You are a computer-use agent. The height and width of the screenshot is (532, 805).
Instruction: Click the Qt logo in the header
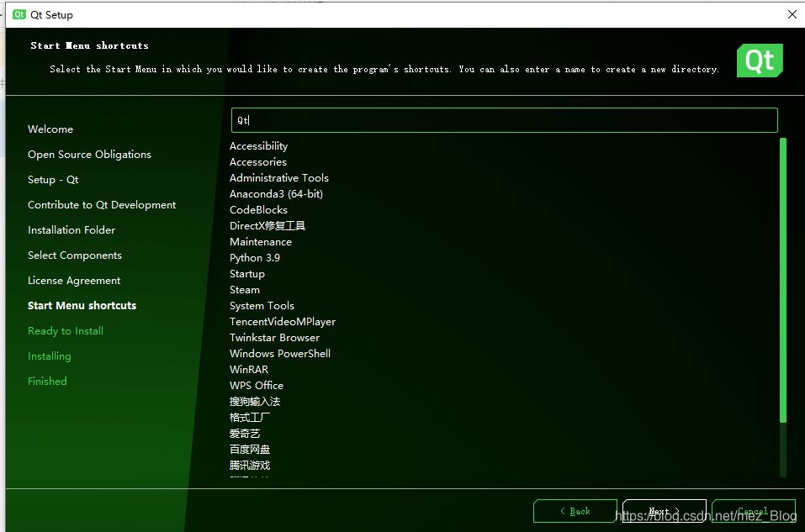point(760,61)
